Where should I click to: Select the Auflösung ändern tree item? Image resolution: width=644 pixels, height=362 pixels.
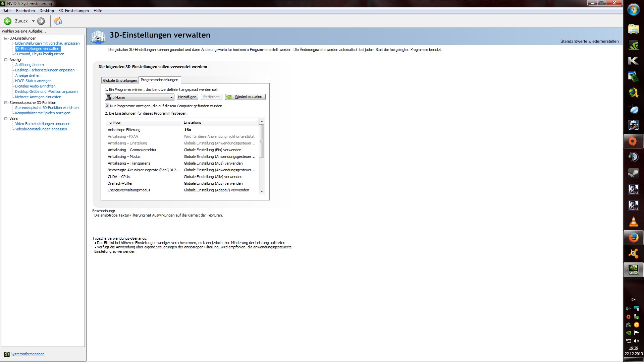[30, 65]
